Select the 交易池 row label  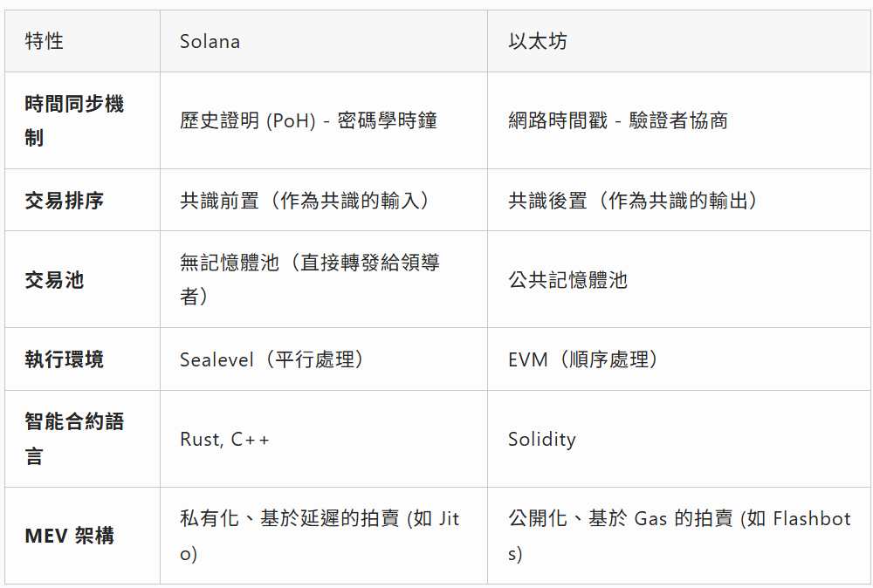pos(54,280)
